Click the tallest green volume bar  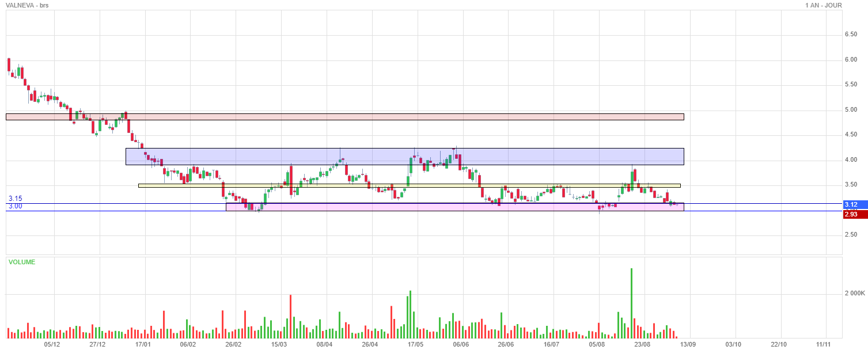tap(632, 303)
